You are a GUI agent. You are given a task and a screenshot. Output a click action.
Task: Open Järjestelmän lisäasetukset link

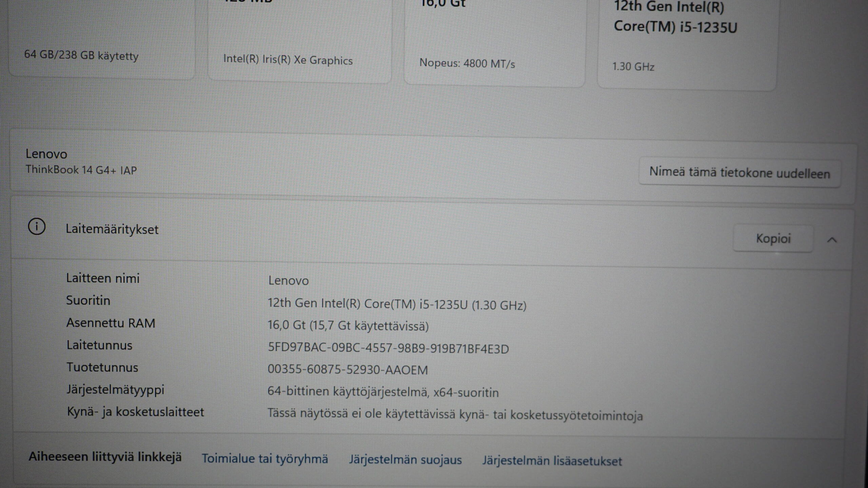click(x=552, y=461)
